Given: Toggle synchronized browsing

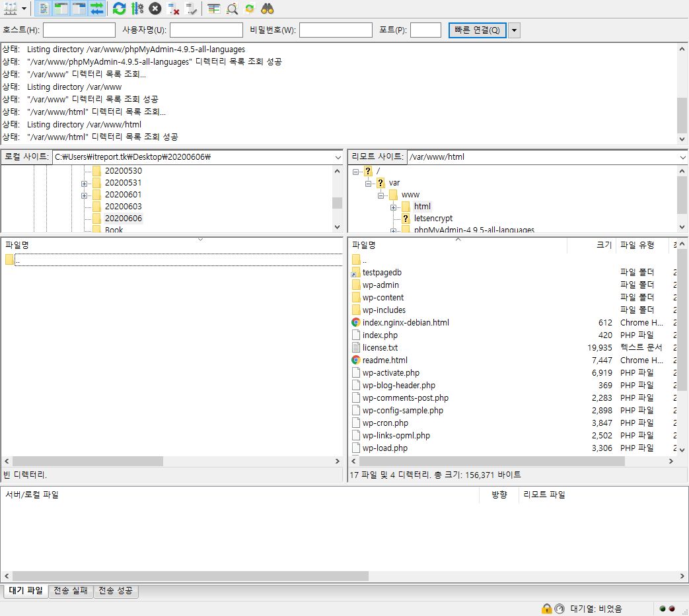Looking at the screenshot, I should 250,9.
